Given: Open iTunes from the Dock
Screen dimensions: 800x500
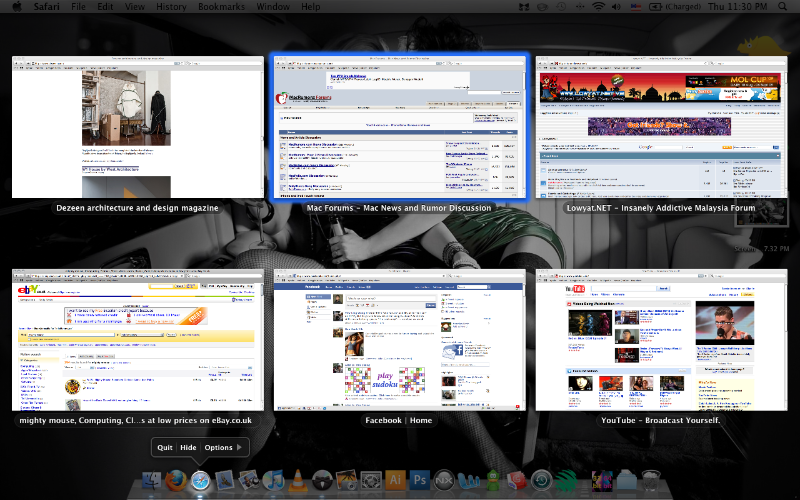Looking at the screenshot, I should [273, 481].
